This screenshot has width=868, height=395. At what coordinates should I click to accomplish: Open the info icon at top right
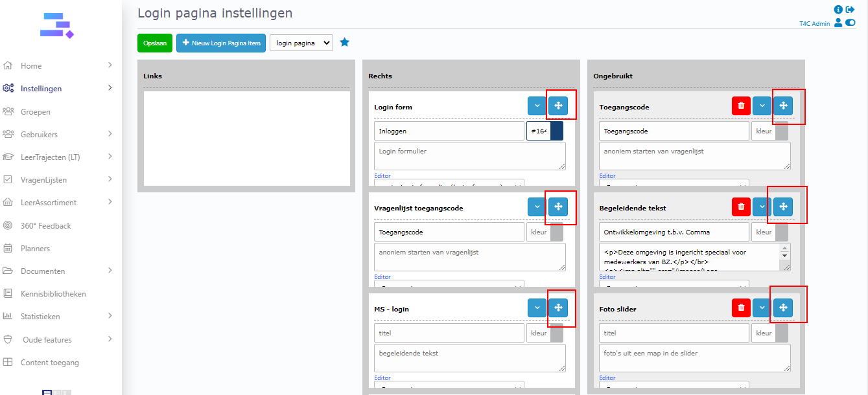pos(838,10)
